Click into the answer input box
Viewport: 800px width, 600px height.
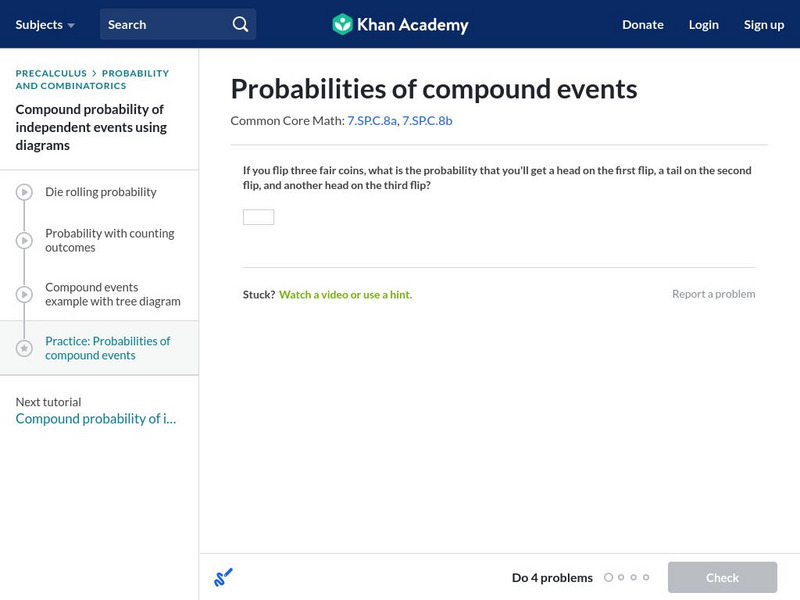point(258,217)
